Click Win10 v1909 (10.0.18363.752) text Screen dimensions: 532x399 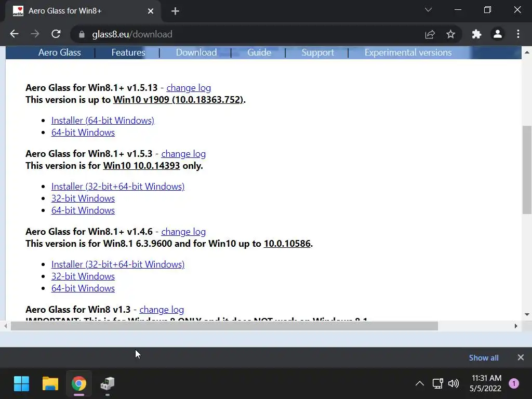coord(178,100)
